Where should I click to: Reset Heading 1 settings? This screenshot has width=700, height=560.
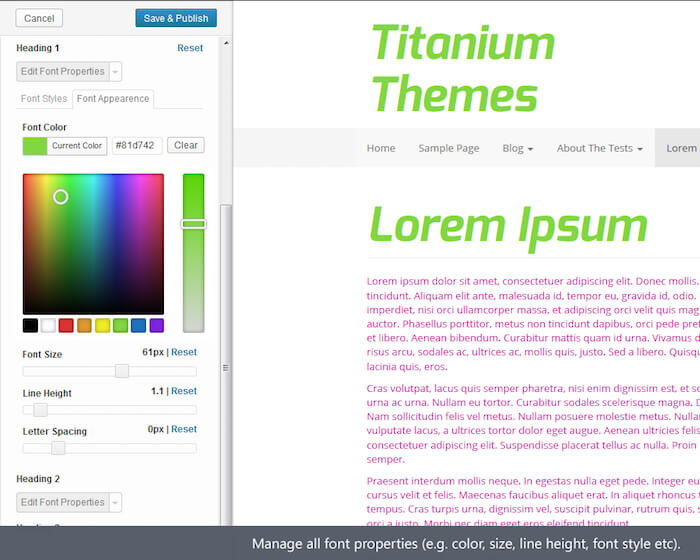(190, 48)
